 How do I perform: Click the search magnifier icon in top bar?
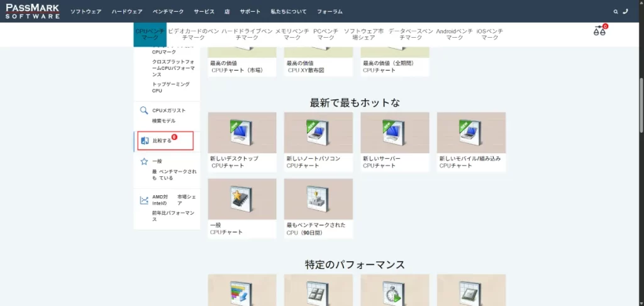pos(616,11)
